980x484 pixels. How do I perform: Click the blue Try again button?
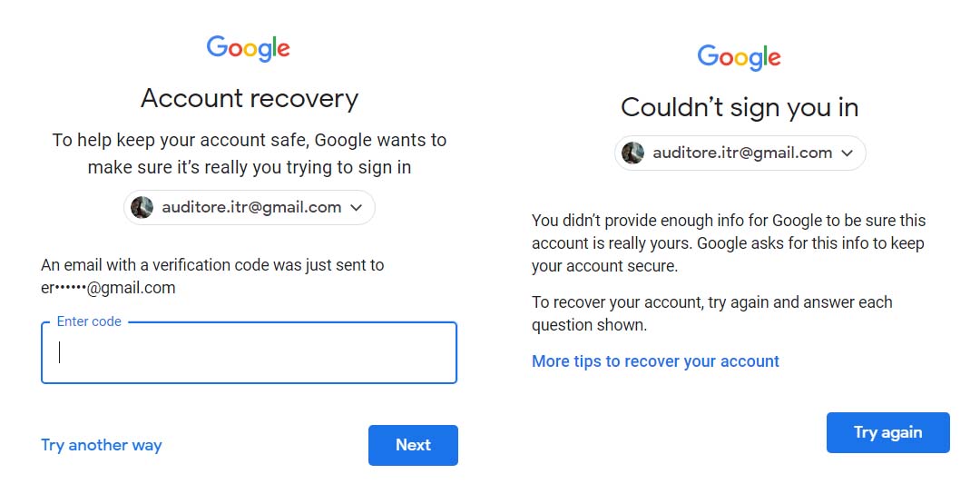888,433
